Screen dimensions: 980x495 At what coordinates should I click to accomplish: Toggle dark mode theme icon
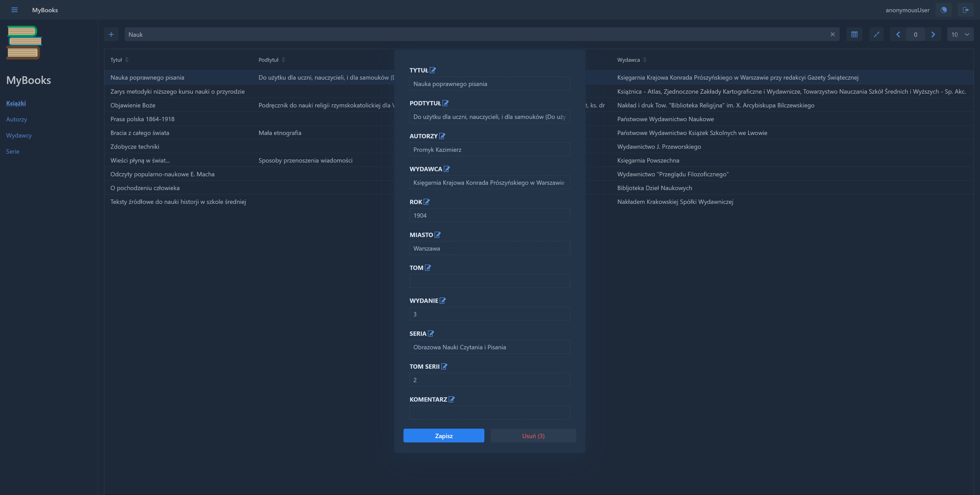coord(944,10)
